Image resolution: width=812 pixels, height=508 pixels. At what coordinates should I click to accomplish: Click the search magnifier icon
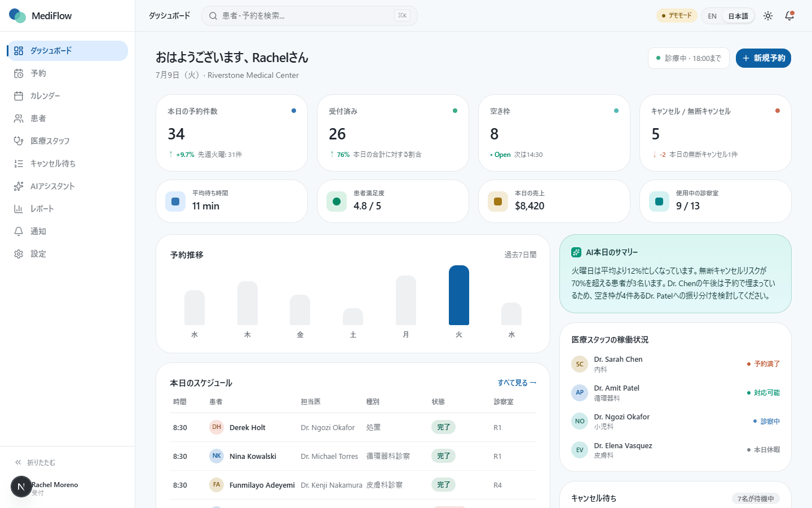213,16
